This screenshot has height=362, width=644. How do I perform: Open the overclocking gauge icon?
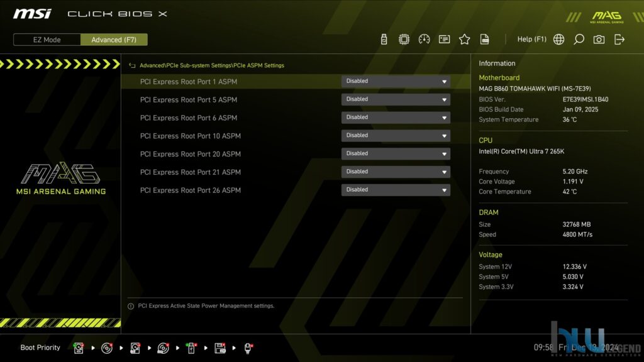(x=424, y=40)
